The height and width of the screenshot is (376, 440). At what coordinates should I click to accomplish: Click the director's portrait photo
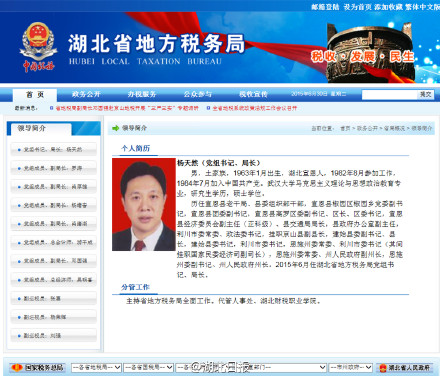click(144, 204)
